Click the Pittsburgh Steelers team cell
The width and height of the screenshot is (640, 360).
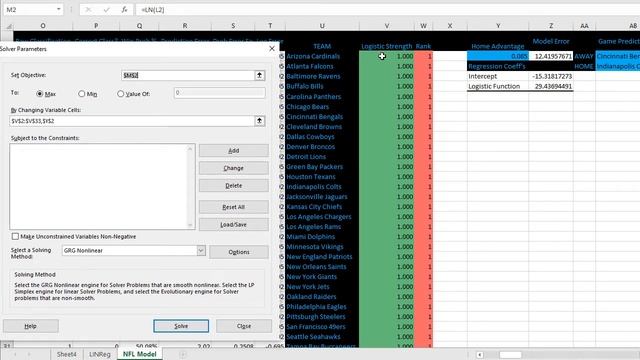point(322,317)
